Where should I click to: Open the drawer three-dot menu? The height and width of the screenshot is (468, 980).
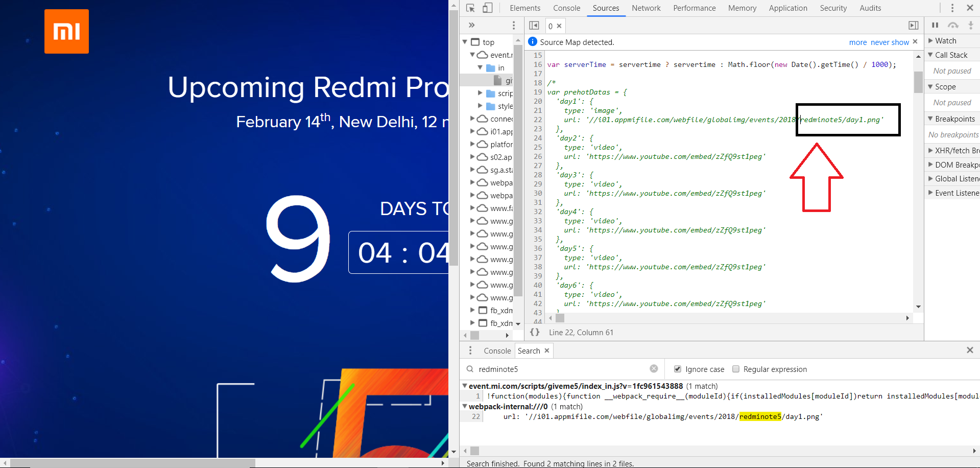[470, 350]
